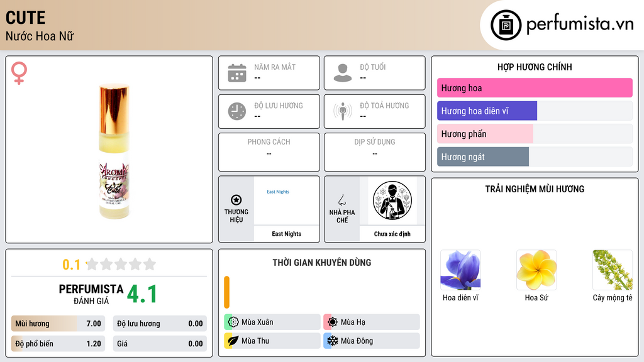Viewport: 644px width, 362px height.
Task: Open the Hoa diên vĩ note image
Action: pos(460,270)
